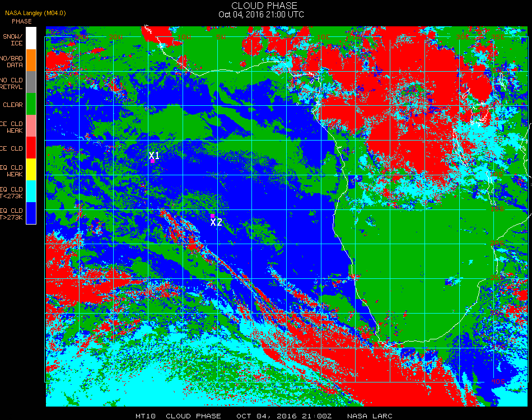Screen dimensions: 532x420
Task: Click the gray No Cld Retrvl swatch
Action: click(x=31, y=82)
